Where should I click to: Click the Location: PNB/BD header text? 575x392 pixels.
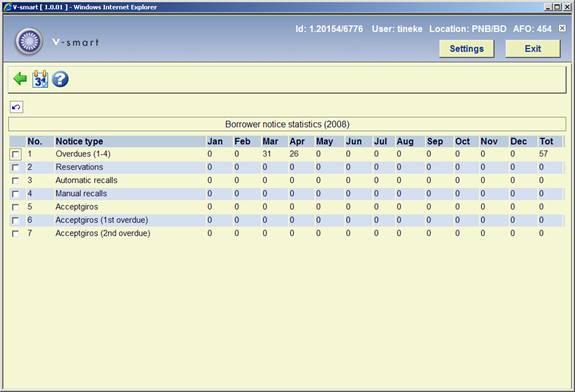468,29
